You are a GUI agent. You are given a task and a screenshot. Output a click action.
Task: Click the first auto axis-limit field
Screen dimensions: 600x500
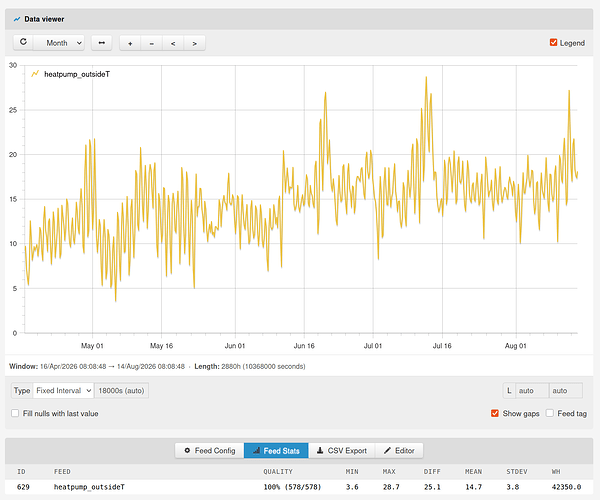(x=532, y=391)
